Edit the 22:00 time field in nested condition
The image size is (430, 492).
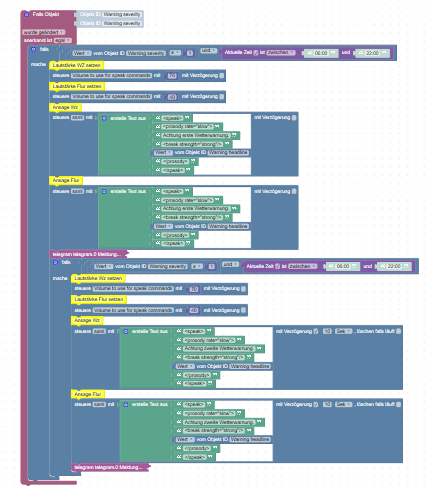point(394,266)
